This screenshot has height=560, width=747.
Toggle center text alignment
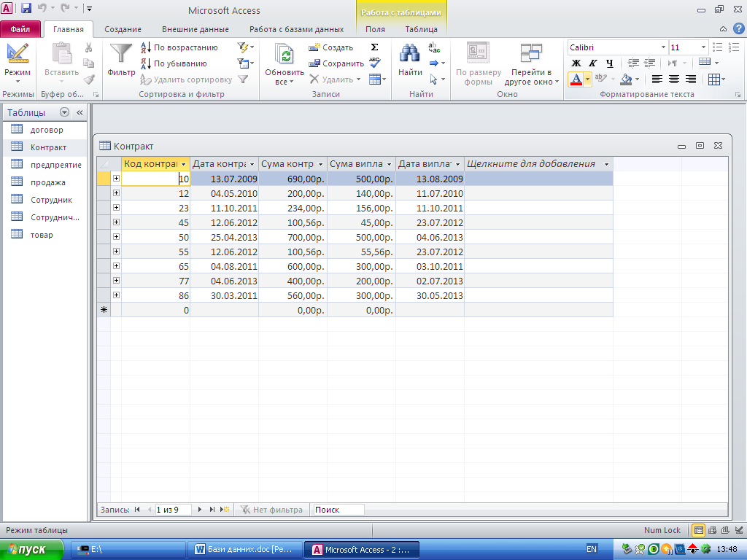click(x=673, y=79)
